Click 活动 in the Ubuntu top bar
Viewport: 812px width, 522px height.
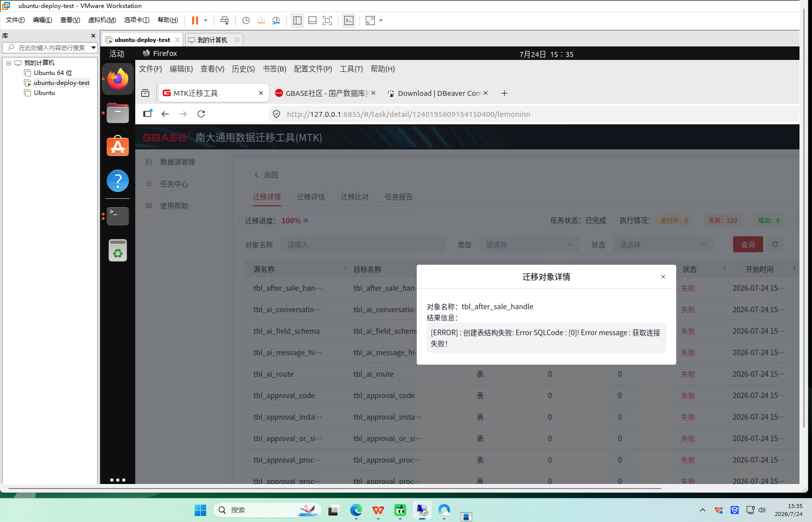tap(117, 54)
